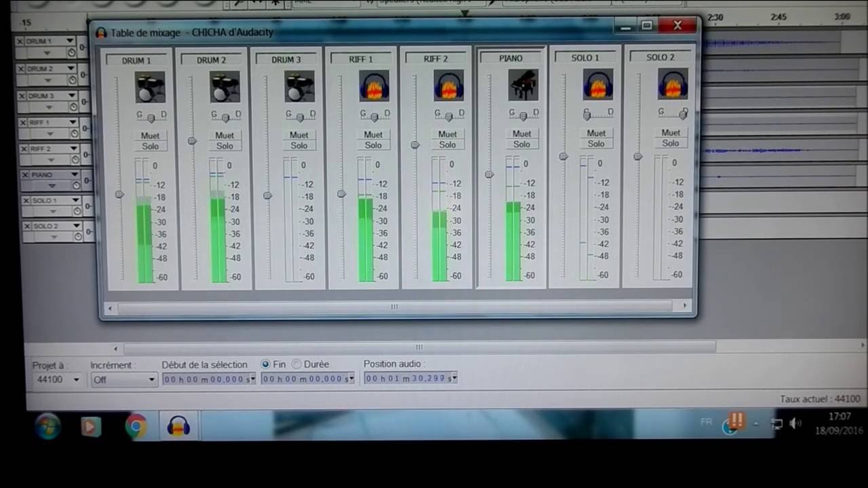Open the RIFF 2 track name dropdown
The image size is (868, 488).
[73, 148]
